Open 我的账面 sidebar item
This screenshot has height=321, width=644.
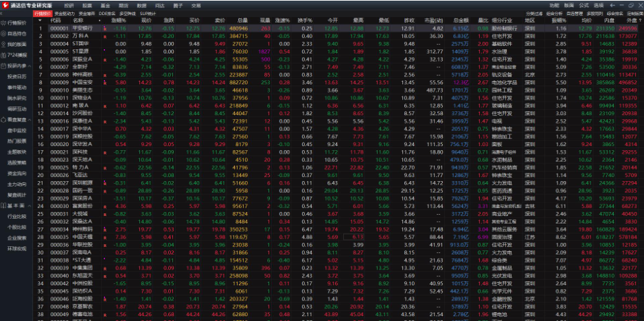[x=17, y=43]
